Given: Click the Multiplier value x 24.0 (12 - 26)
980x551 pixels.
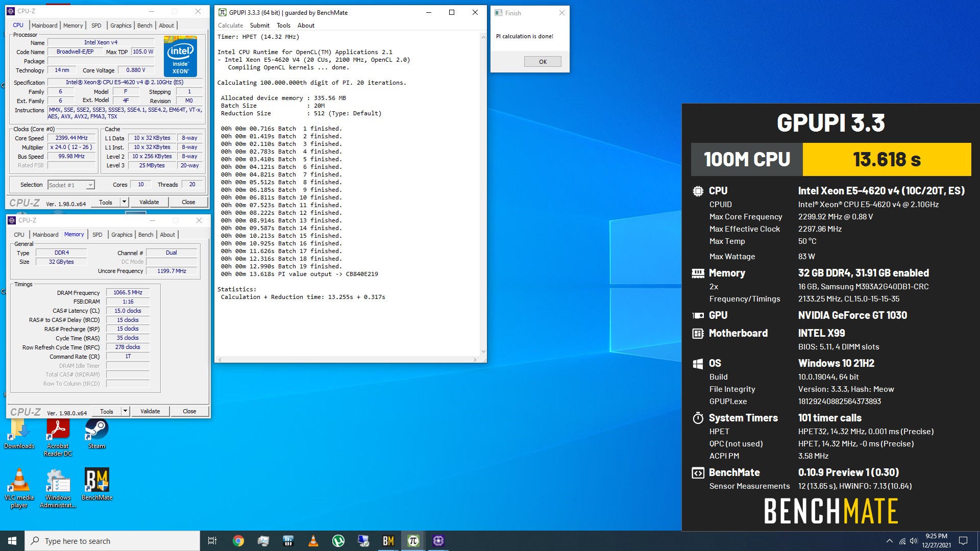Looking at the screenshot, I should click(71, 147).
